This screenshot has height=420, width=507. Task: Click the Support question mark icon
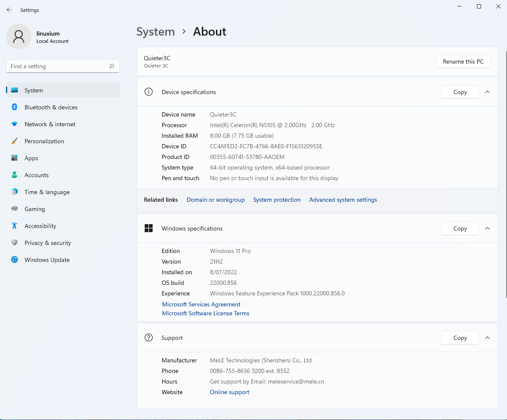pyautogui.click(x=149, y=338)
